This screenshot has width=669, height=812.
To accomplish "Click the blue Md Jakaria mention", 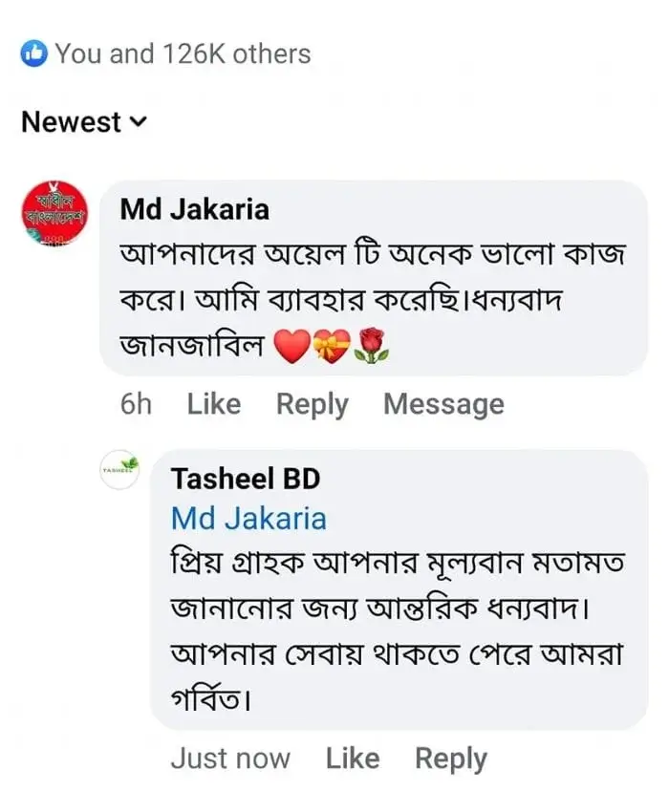I will coord(248,519).
